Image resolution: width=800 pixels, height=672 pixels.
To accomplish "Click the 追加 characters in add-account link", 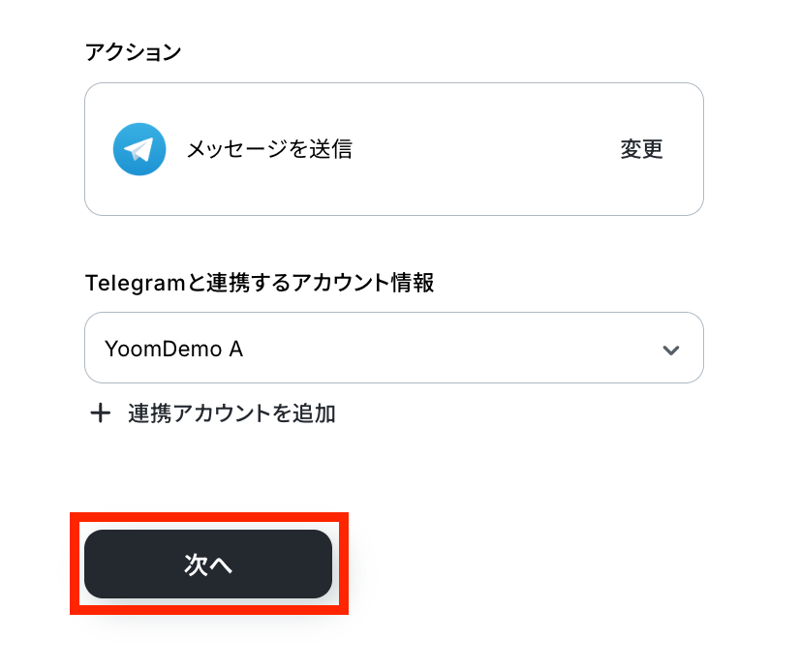I will pos(315,414).
